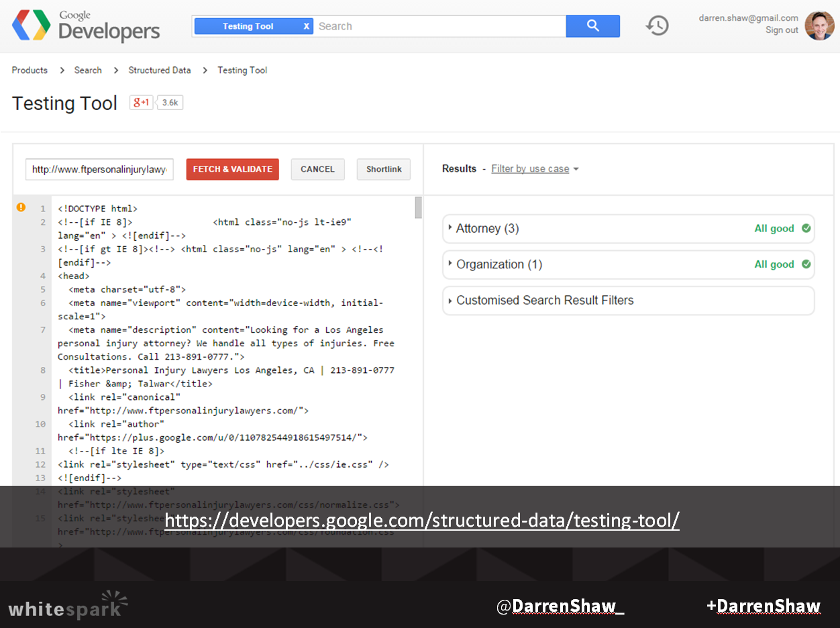Open the history clock icon

(x=657, y=26)
